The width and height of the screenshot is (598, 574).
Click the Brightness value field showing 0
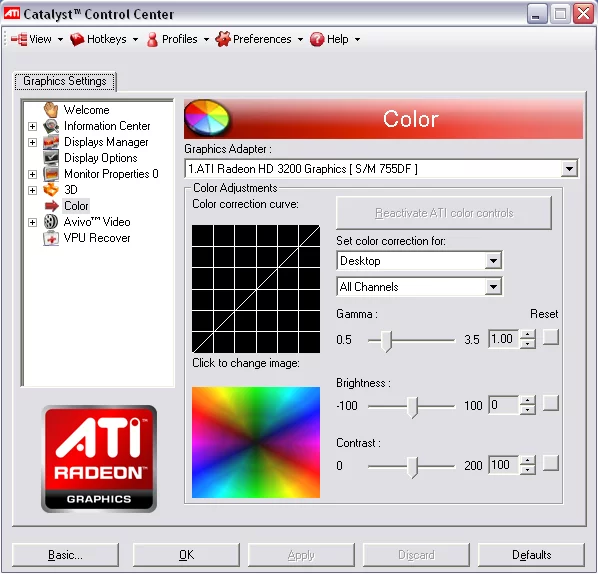pyautogui.click(x=503, y=405)
